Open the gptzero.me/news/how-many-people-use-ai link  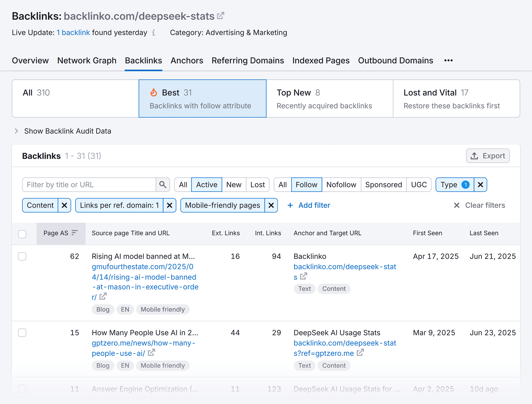144,348
